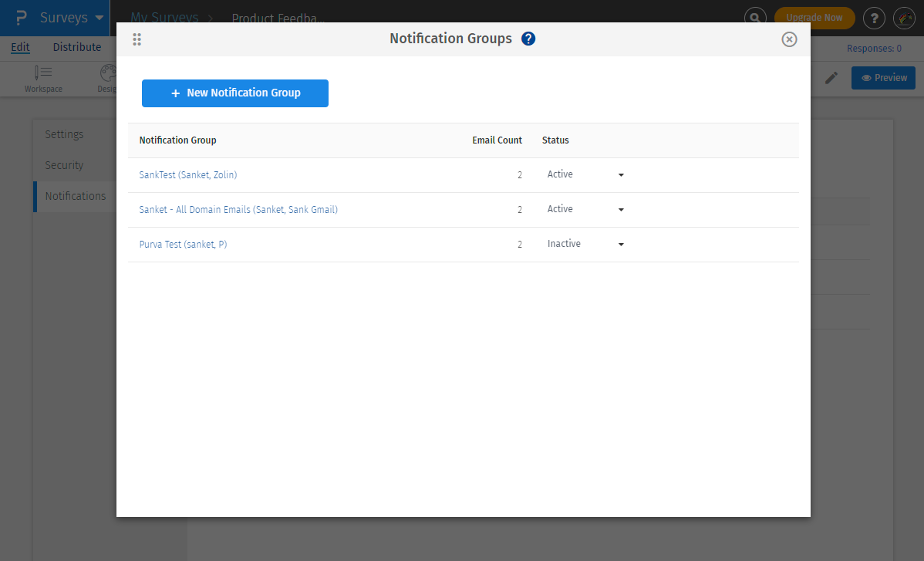Click the QuestionPro logo icon
The width and height of the screenshot is (924, 561).
point(21,18)
